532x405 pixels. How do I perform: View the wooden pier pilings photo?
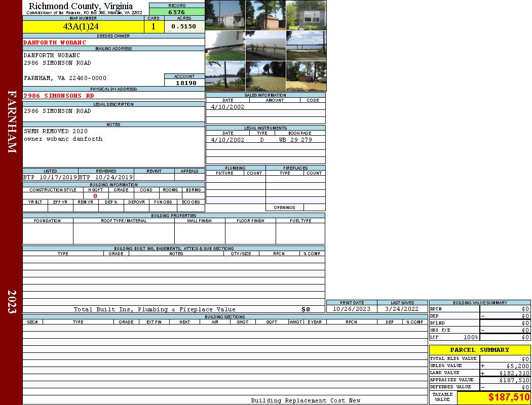coord(265,46)
